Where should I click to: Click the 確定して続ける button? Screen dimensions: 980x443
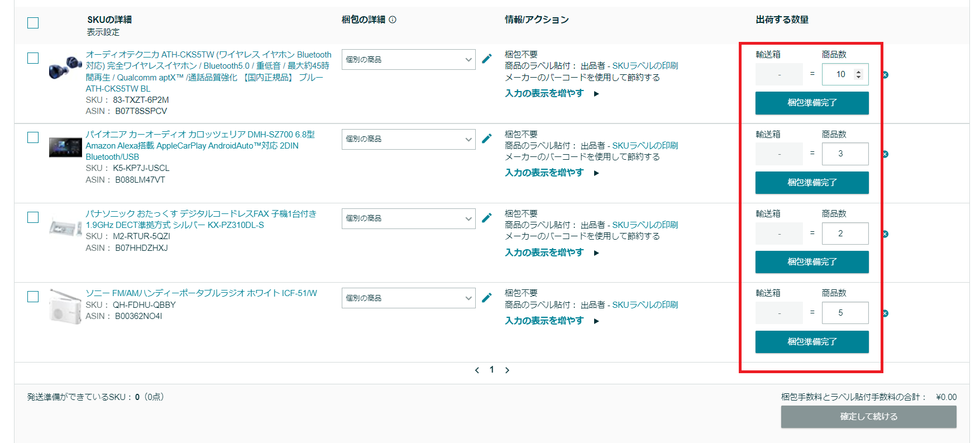[869, 417]
